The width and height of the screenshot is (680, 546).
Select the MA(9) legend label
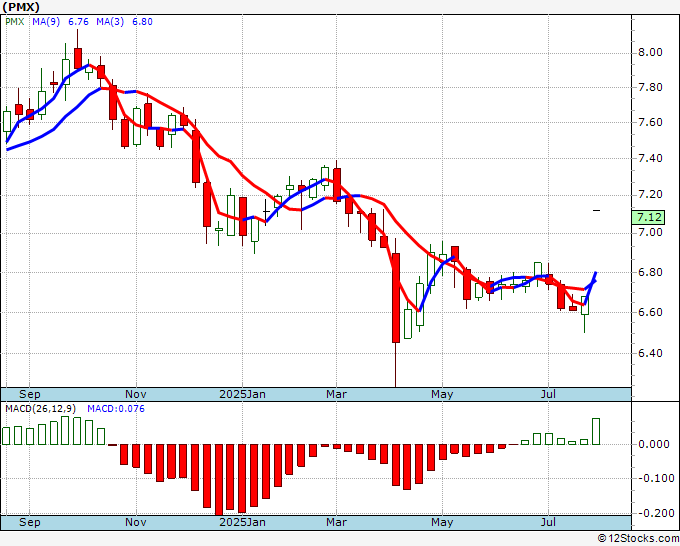pos(46,22)
